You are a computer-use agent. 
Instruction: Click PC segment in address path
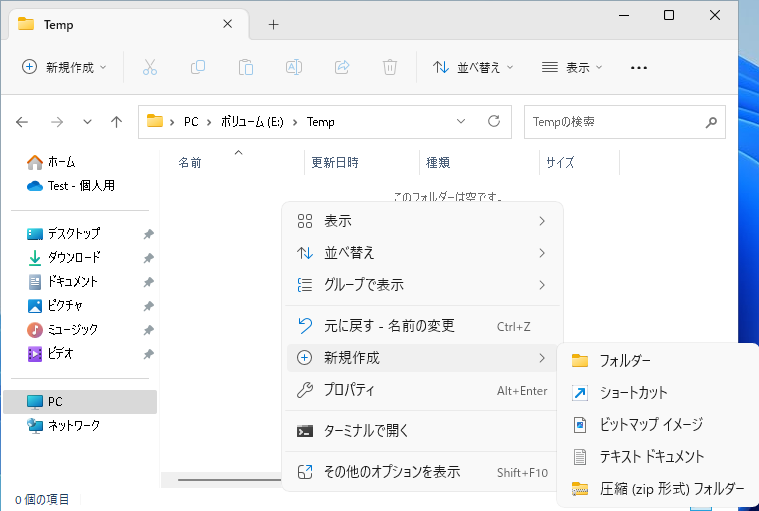pos(191,122)
